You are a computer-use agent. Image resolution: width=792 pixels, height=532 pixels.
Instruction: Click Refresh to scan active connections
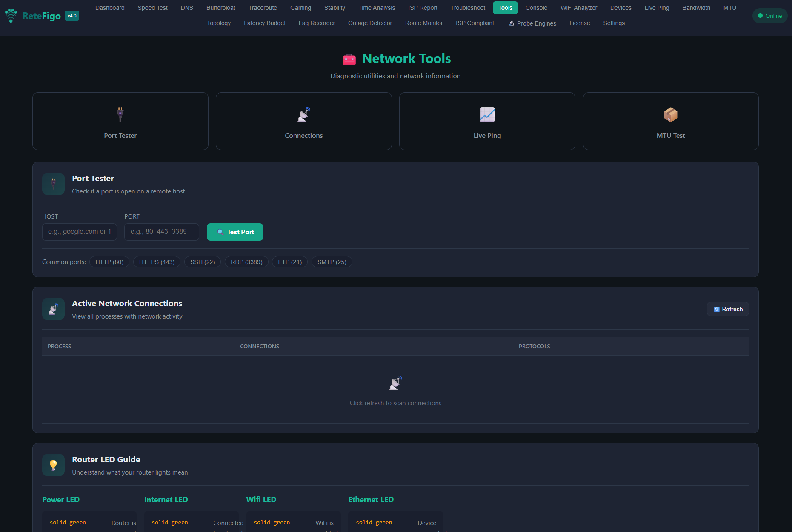click(x=728, y=309)
